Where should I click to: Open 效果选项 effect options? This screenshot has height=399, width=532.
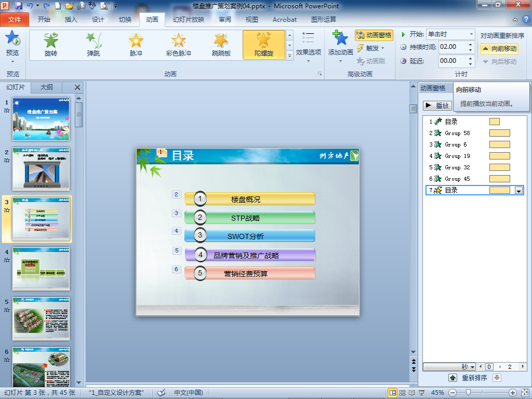pos(309,47)
